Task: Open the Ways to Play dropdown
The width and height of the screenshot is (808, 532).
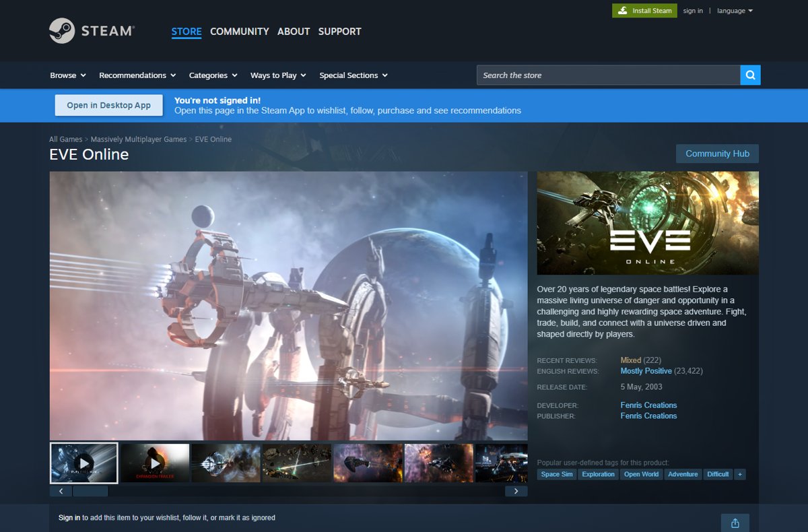Action: tap(278, 75)
